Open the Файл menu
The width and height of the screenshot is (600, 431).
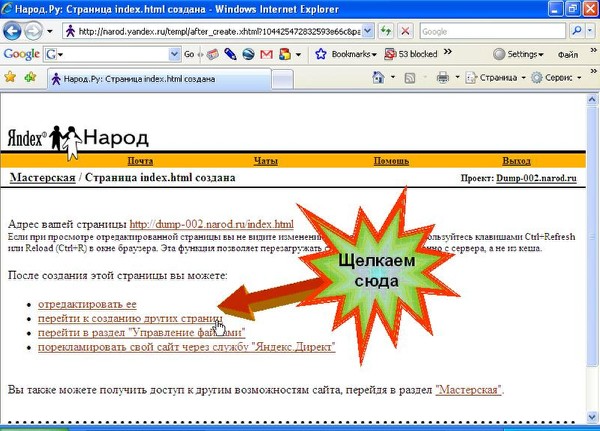pyautogui.click(x=567, y=55)
